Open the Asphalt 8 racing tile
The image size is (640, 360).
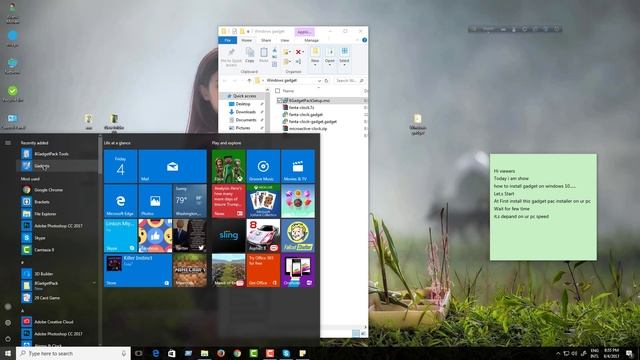tap(263, 236)
